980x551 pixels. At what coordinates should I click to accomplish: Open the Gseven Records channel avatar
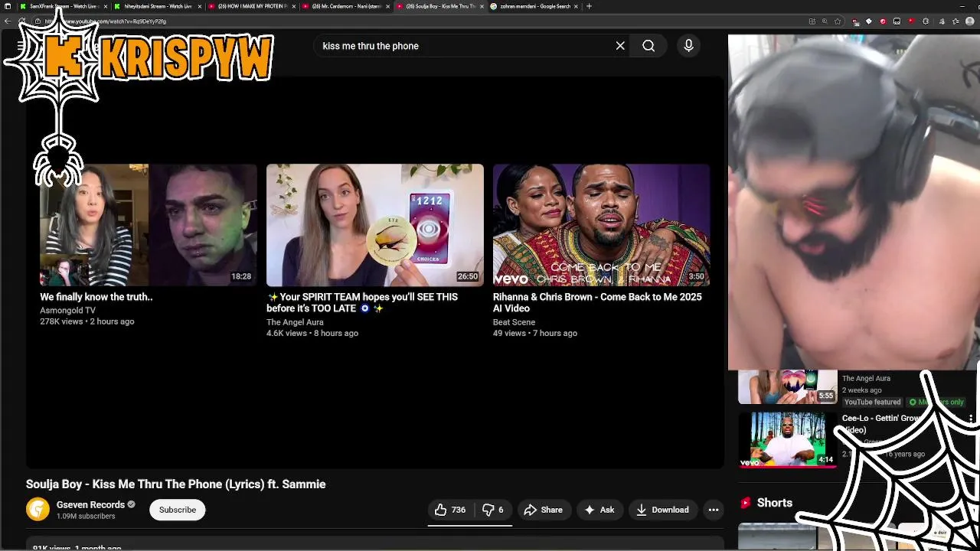(38, 509)
